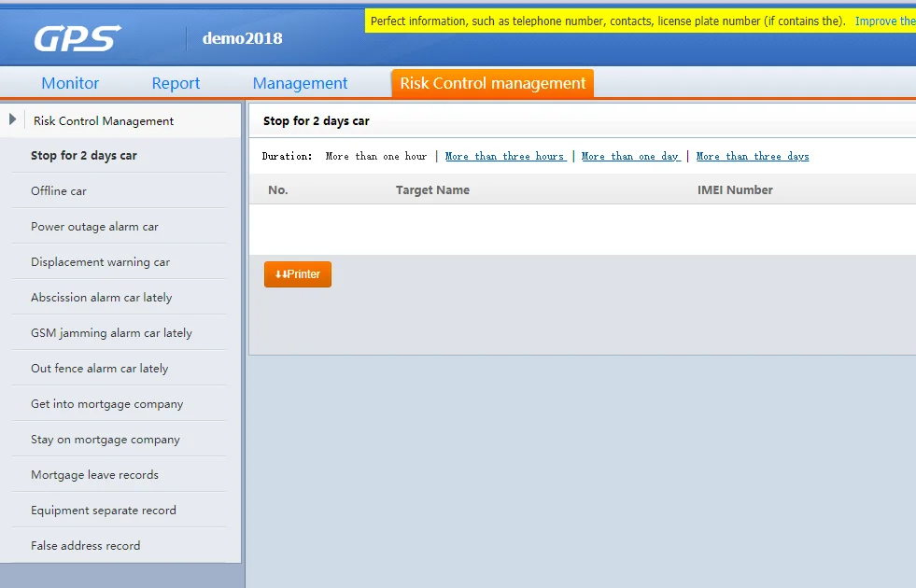Click the Printer button

298,274
